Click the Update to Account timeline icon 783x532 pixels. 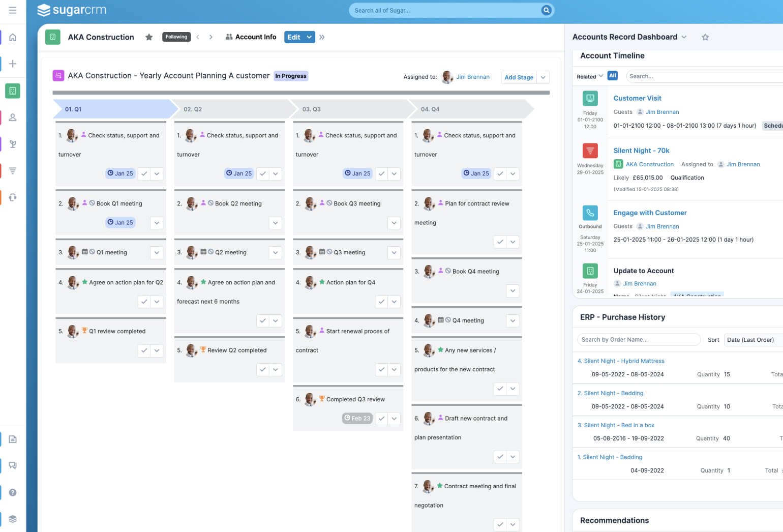coord(590,271)
